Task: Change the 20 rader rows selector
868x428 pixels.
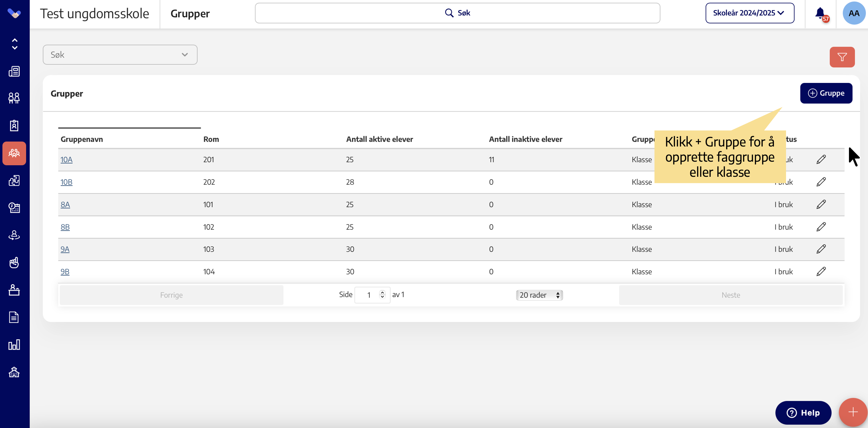Action: pos(539,295)
